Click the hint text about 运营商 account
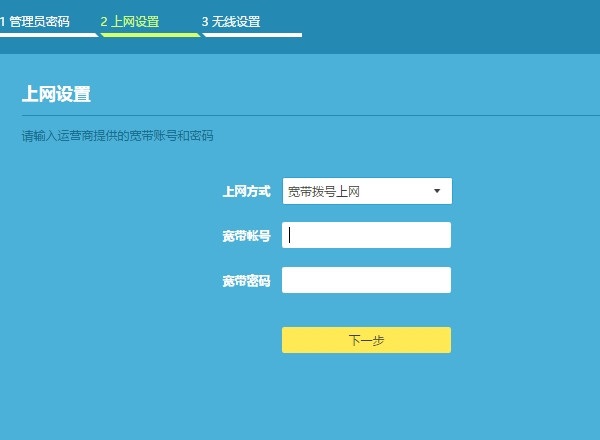The image size is (600, 440). point(118,135)
